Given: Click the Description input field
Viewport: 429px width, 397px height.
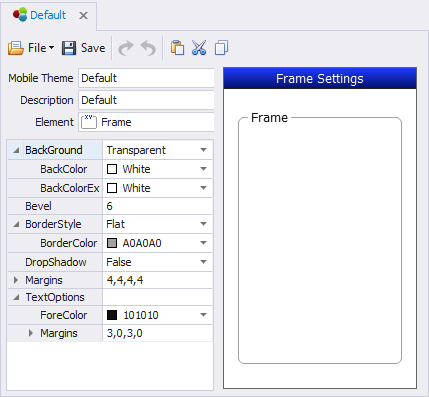Looking at the screenshot, I should point(146,100).
